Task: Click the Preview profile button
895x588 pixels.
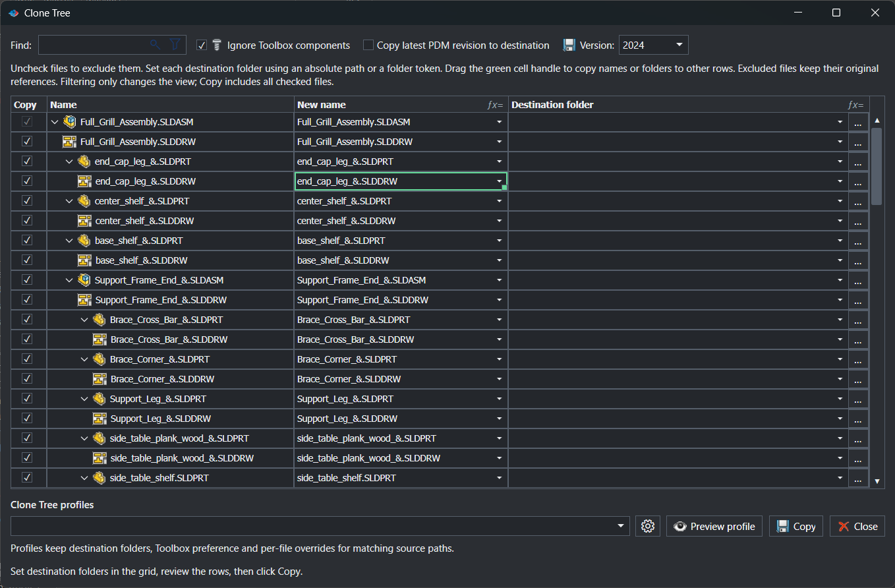Action: pyautogui.click(x=714, y=526)
